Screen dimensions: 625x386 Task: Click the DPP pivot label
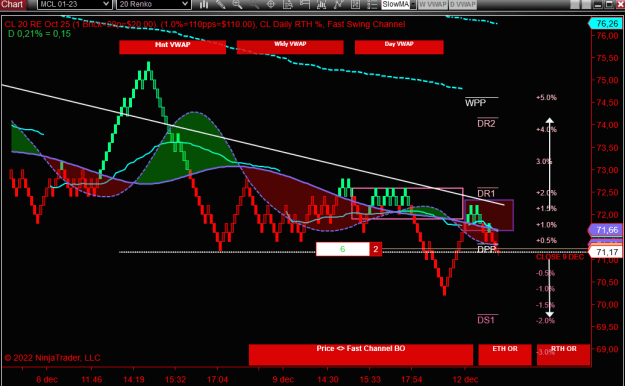coord(486,250)
